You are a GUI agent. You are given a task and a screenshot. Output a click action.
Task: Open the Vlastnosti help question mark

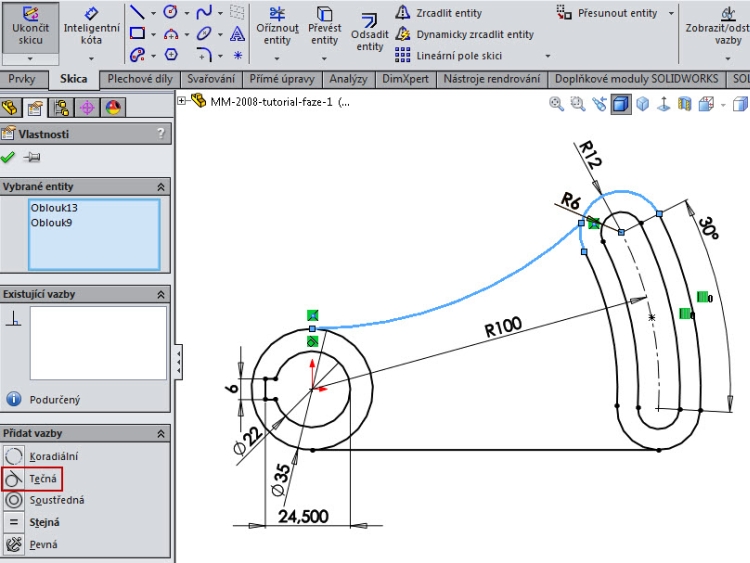161,133
